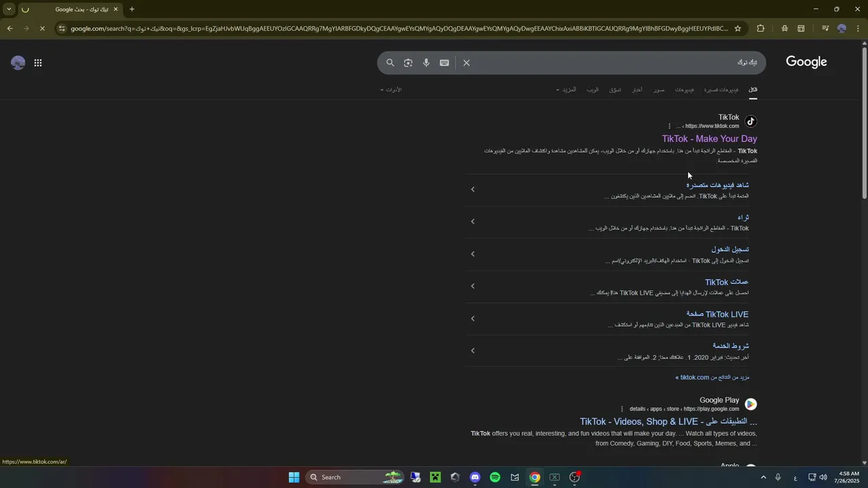
Task: Click the Google logo
Action: tap(806, 62)
